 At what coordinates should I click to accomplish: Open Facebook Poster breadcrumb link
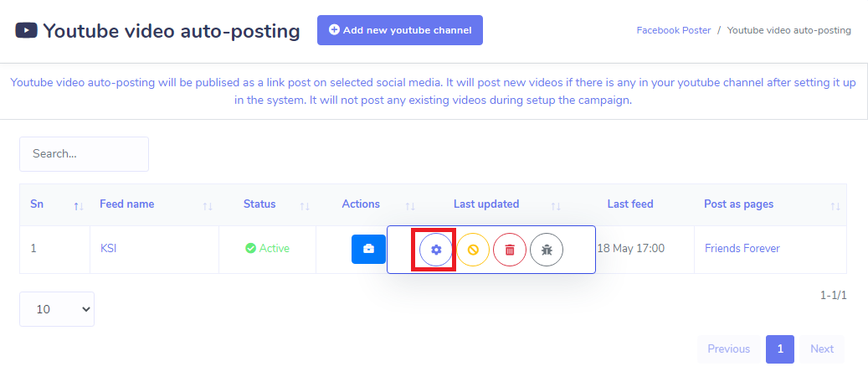[673, 30]
